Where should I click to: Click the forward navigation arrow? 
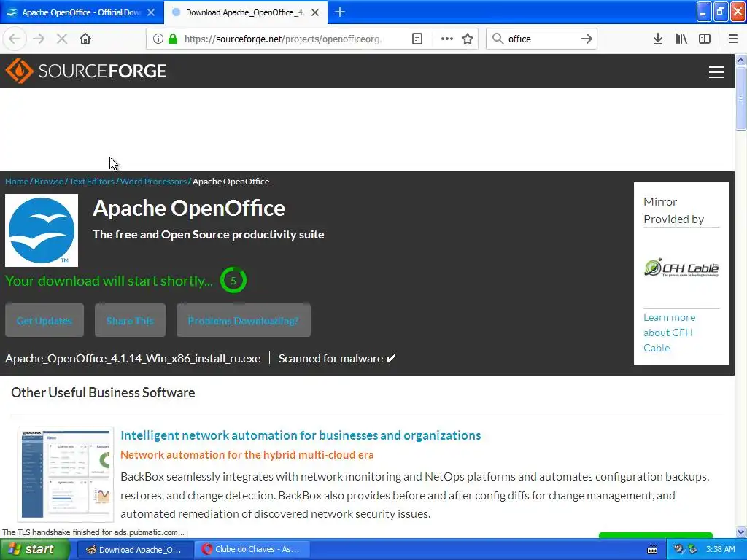tap(39, 39)
